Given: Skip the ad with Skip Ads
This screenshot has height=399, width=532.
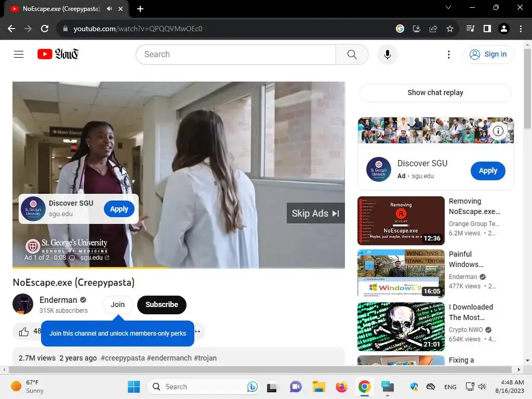Looking at the screenshot, I should click(315, 214).
